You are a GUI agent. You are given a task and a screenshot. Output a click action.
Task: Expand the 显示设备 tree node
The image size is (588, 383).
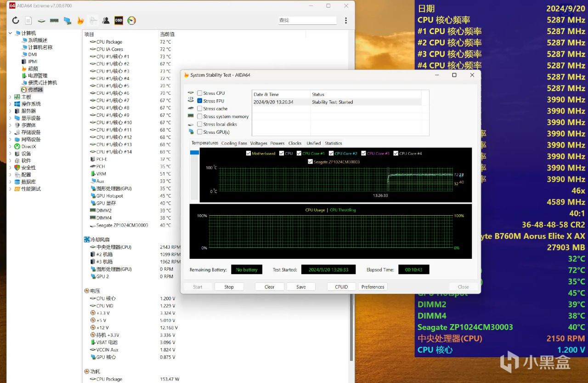pos(11,118)
